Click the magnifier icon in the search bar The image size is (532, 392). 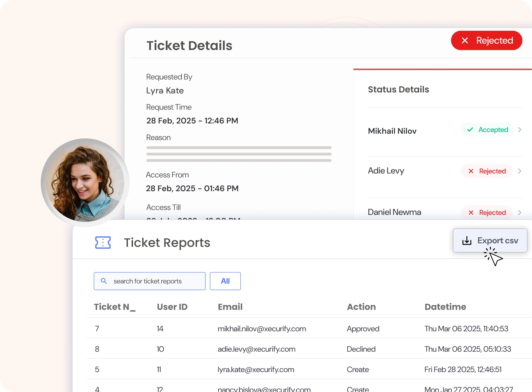(104, 281)
